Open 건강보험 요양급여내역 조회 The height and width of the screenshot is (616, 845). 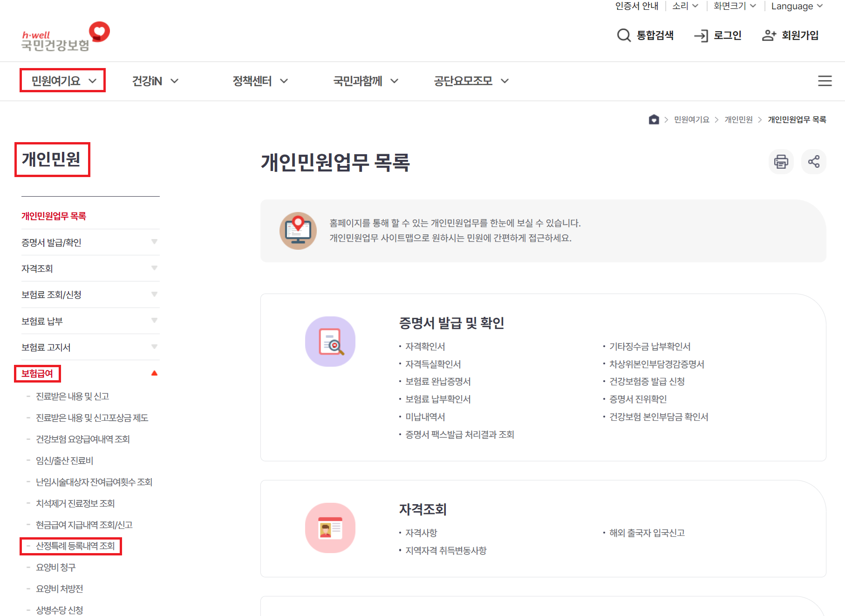pyautogui.click(x=83, y=439)
